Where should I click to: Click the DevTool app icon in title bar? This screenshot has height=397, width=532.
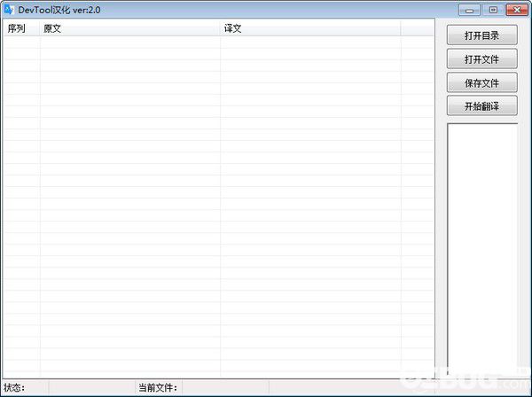click(9, 10)
